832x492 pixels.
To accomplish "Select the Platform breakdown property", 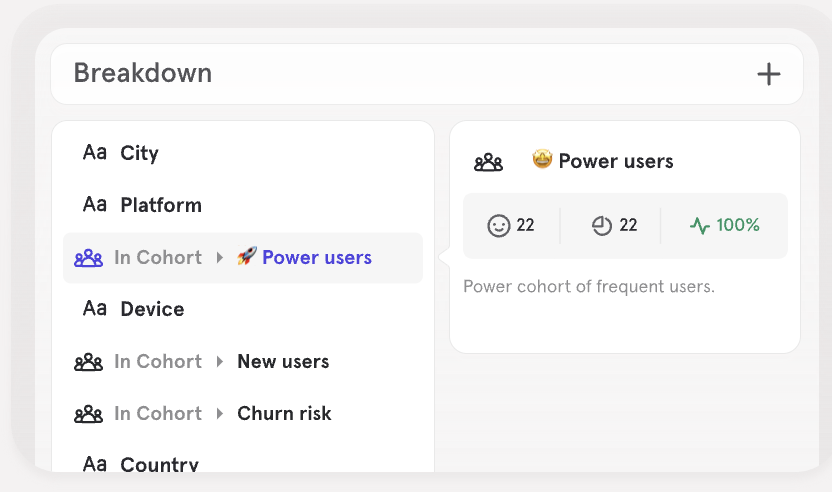I will [x=161, y=205].
